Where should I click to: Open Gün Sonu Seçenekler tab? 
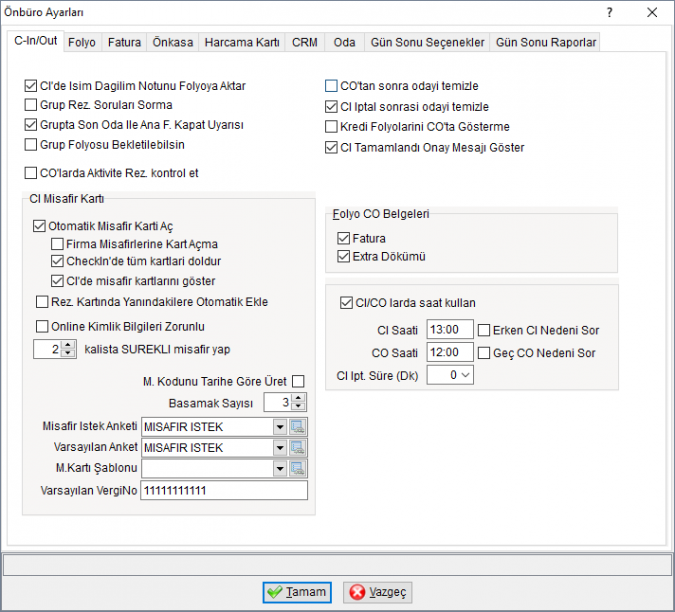(x=427, y=43)
